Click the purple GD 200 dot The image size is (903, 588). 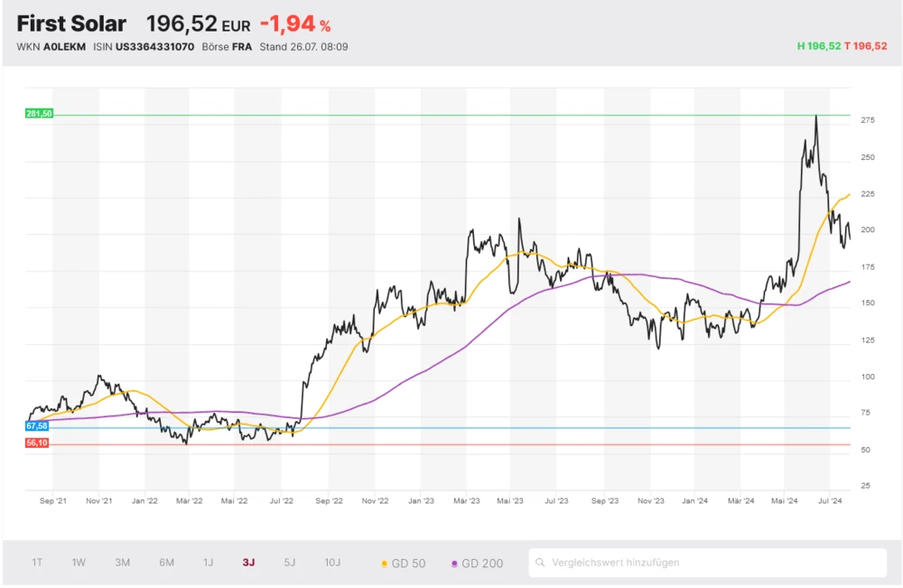coord(454,564)
